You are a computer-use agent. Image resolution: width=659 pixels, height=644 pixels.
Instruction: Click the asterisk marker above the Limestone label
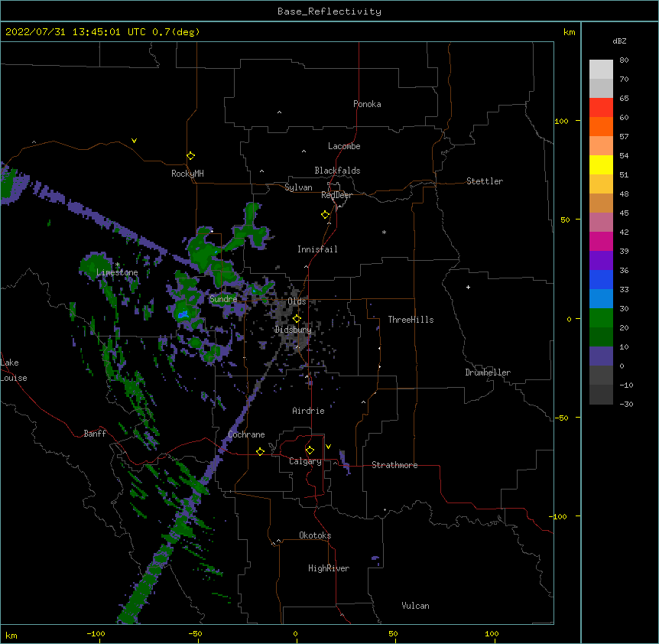tap(118, 265)
